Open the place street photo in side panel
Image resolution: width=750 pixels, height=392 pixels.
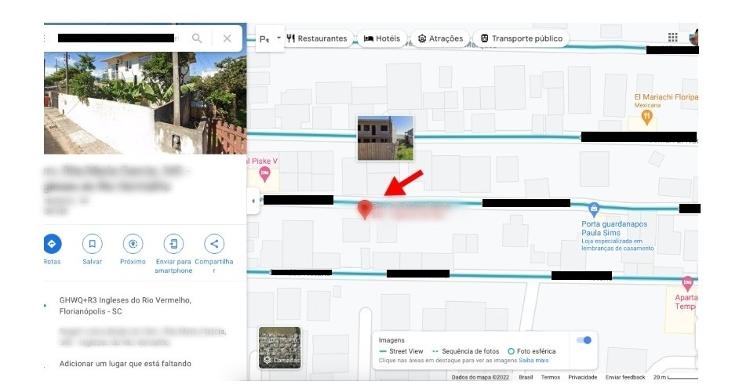point(145,103)
